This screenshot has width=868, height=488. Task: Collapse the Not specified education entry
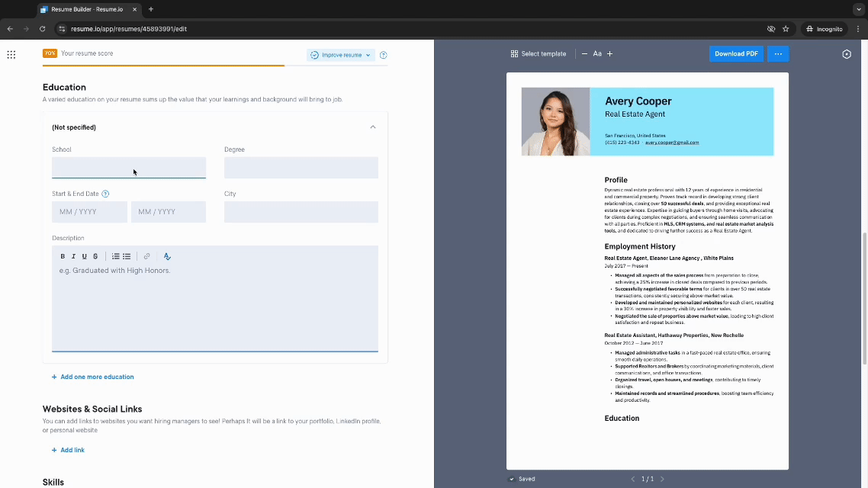coord(373,127)
